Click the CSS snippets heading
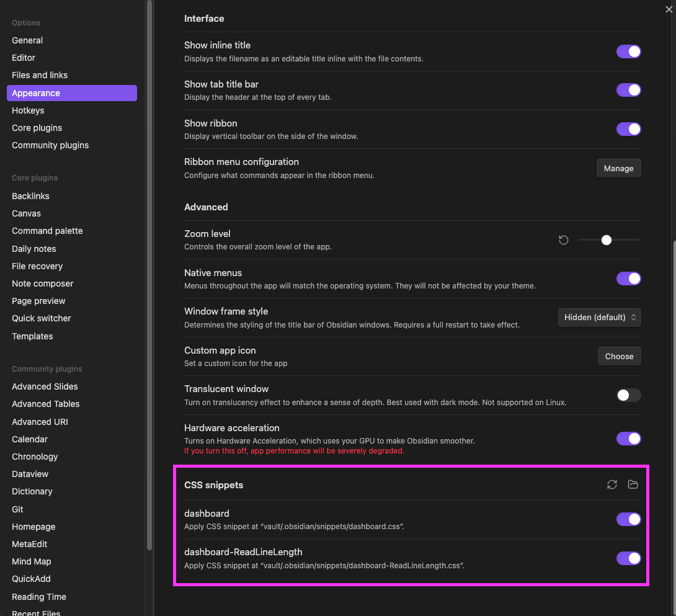 (213, 485)
